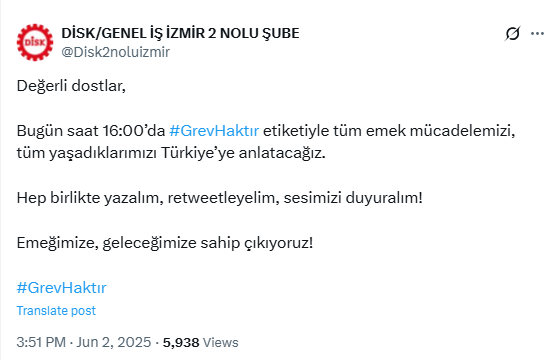Click the "Bugün saat 16:00'da" text
The width and height of the screenshot is (557, 360).
pyautogui.click(x=91, y=131)
